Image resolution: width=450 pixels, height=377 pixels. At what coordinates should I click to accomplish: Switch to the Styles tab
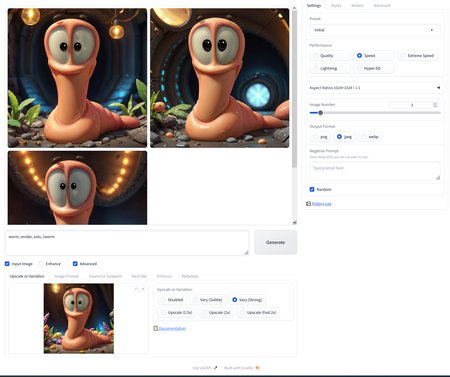point(336,6)
